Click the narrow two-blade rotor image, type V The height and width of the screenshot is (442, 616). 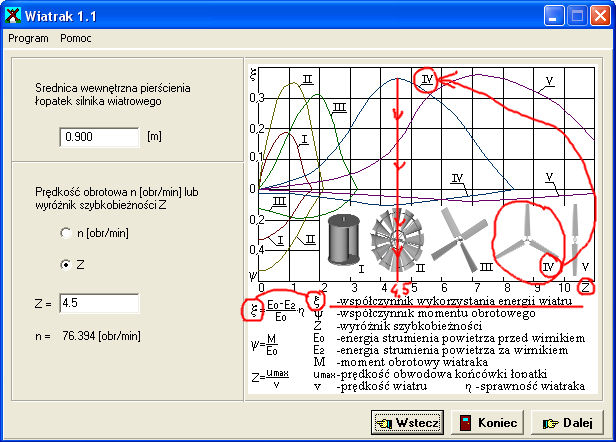tap(575, 238)
